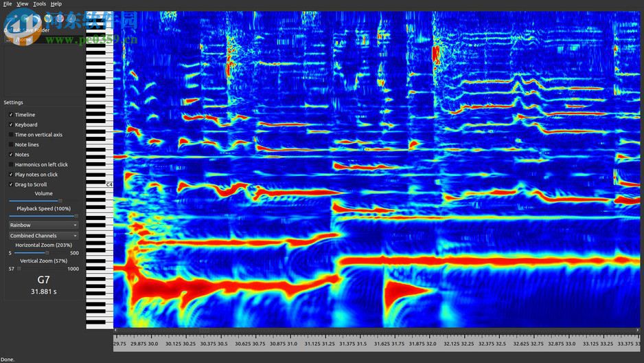Open the Rainbow color scheme dropdown

pos(43,225)
